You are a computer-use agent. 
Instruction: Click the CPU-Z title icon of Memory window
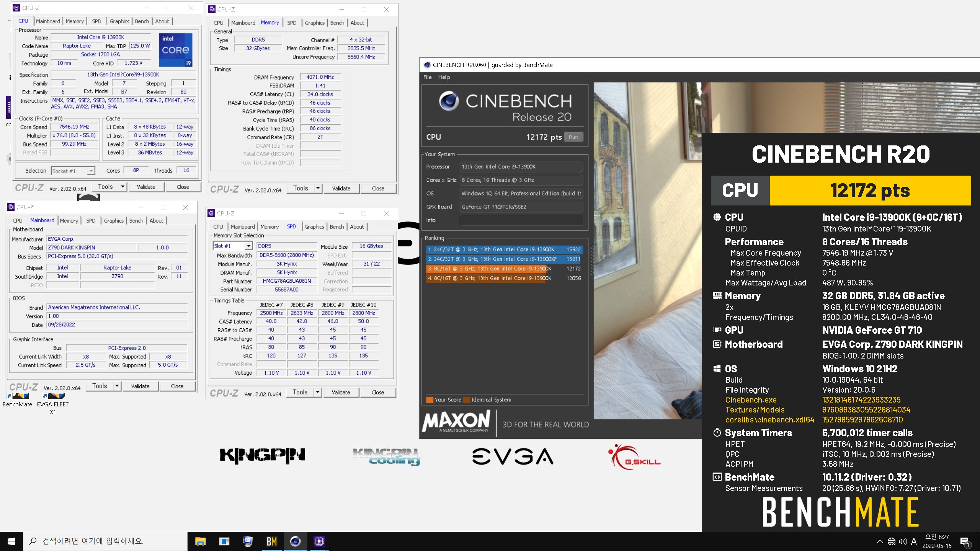[x=212, y=9]
